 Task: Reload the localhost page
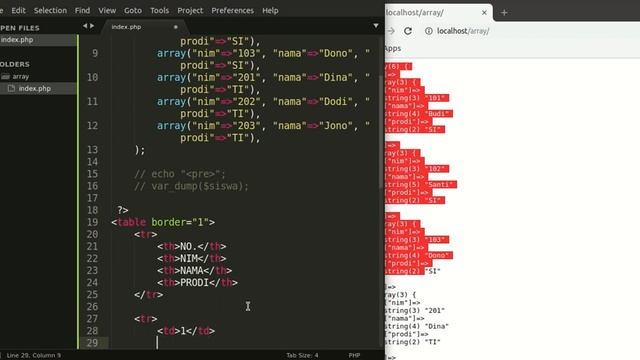tap(408, 31)
